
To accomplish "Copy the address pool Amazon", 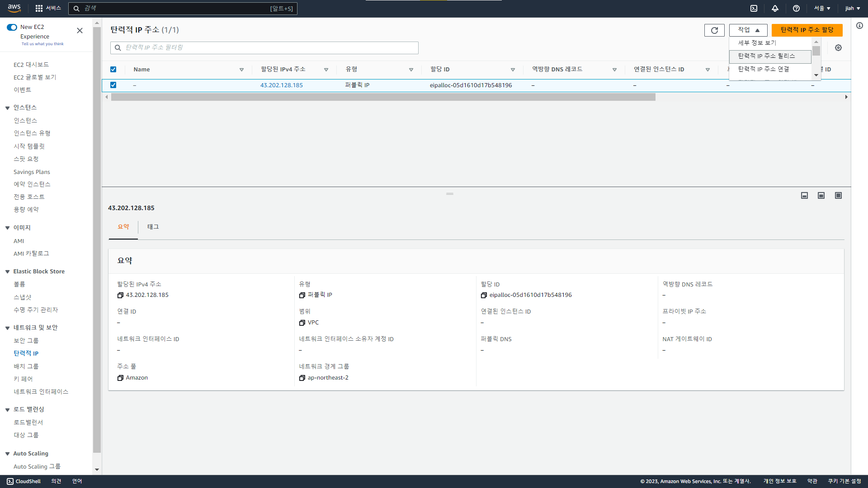I will click(120, 378).
